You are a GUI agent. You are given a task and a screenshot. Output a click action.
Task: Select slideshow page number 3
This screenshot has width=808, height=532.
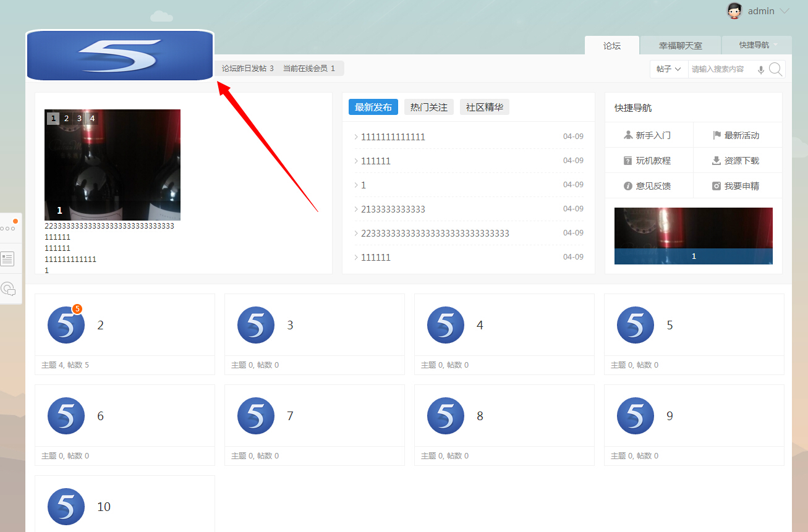click(79, 118)
